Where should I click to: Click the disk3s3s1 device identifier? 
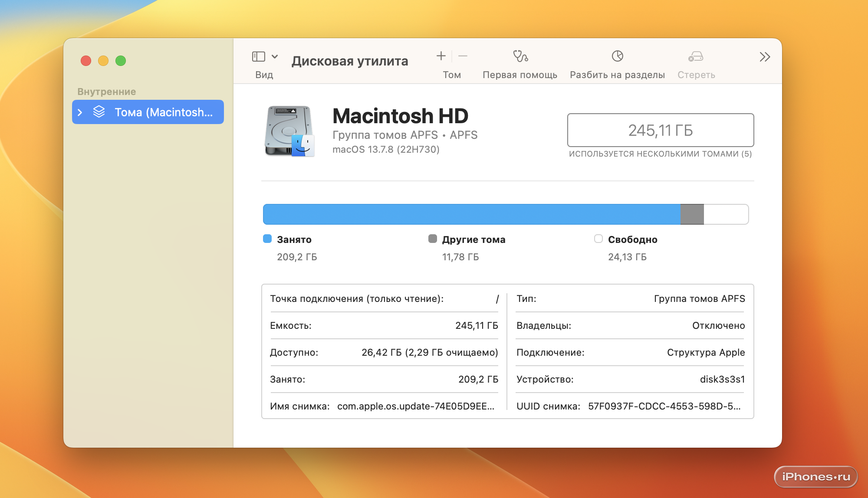(x=723, y=380)
